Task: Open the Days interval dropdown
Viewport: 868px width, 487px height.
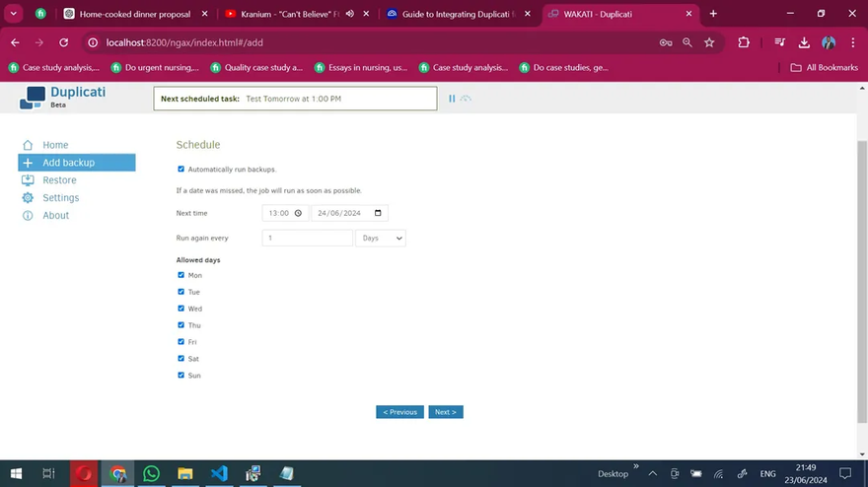Action: coord(381,238)
